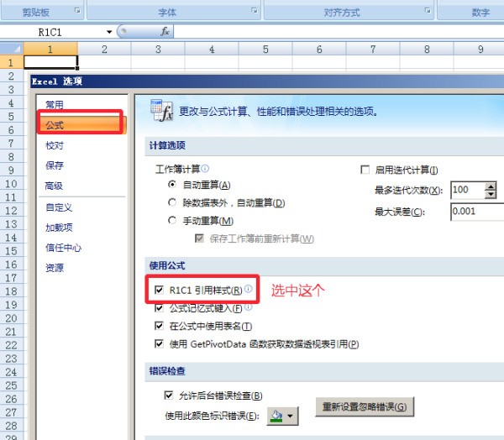Screen dimensions: 504x440
Task: Select row header 12
Action: pos(12,211)
